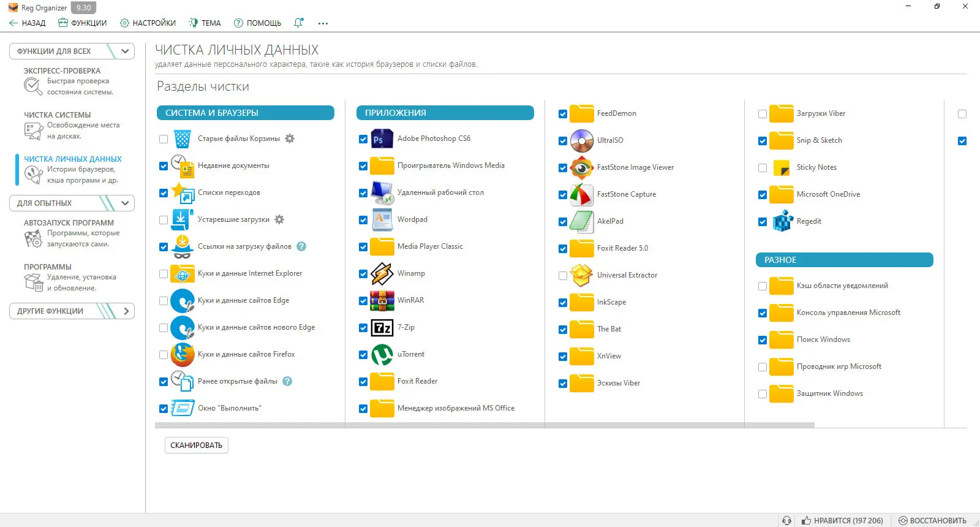The image size is (980, 527).
Task: Click the Кэш области уведомлений label
Action: (842, 286)
